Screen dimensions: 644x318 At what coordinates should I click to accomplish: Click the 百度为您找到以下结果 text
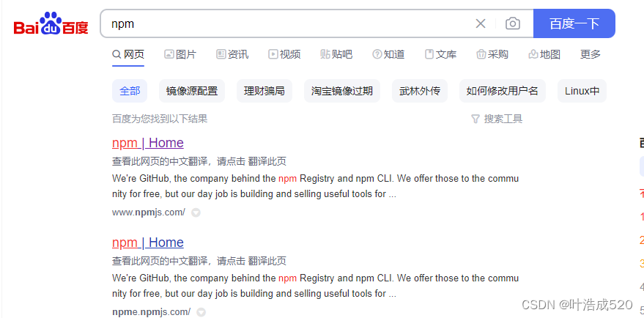coord(160,119)
